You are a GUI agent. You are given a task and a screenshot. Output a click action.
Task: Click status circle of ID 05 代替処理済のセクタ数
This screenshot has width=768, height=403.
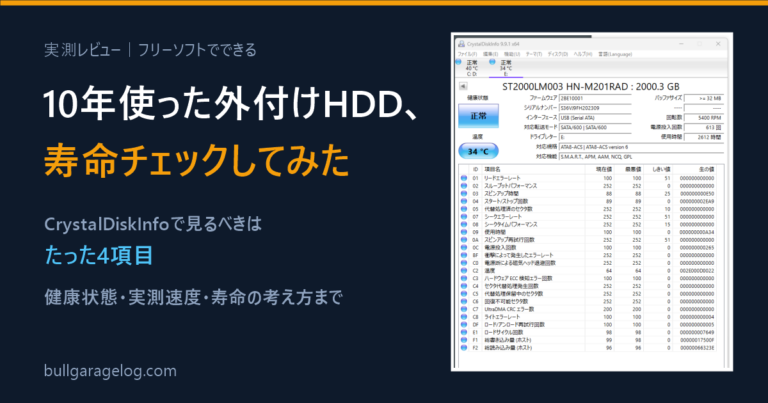(x=464, y=209)
